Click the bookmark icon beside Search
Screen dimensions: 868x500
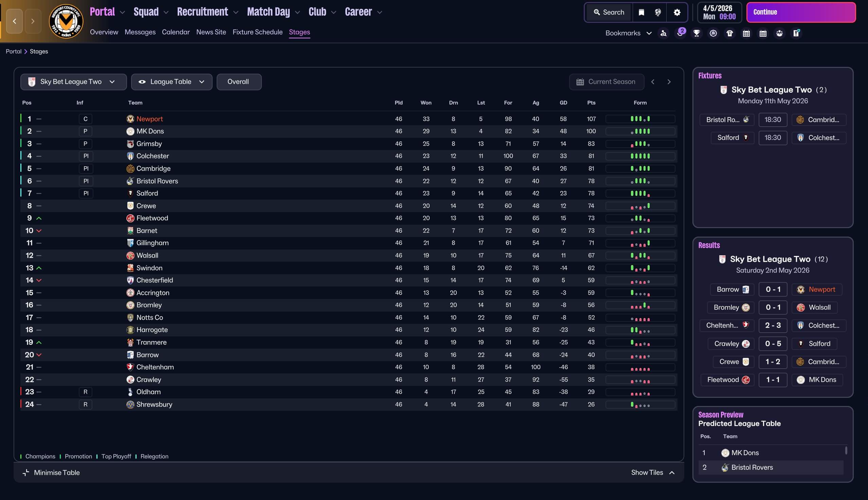(x=641, y=12)
